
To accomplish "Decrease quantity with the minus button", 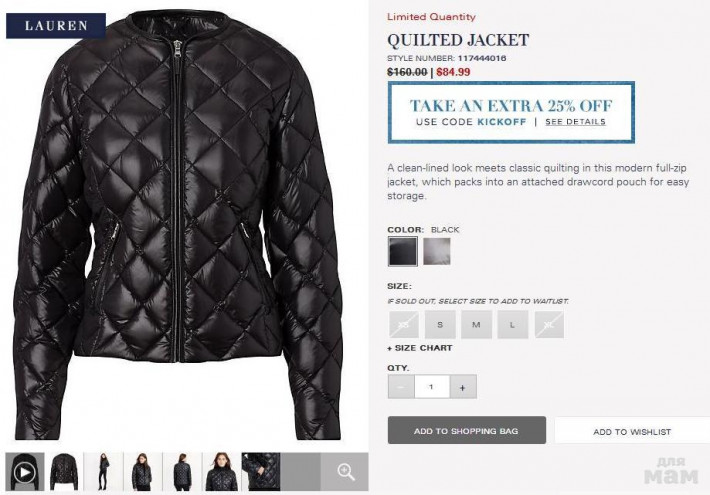I will (x=401, y=387).
